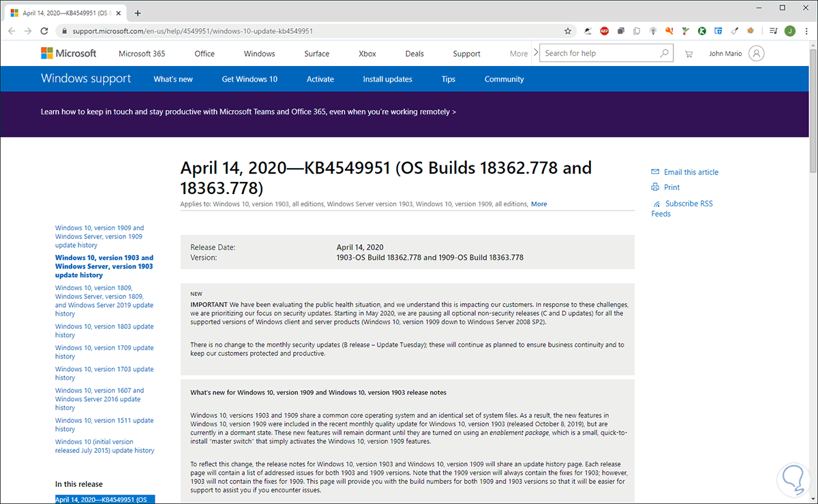Go to Windows support home
818x504 pixels.
click(x=86, y=78)
